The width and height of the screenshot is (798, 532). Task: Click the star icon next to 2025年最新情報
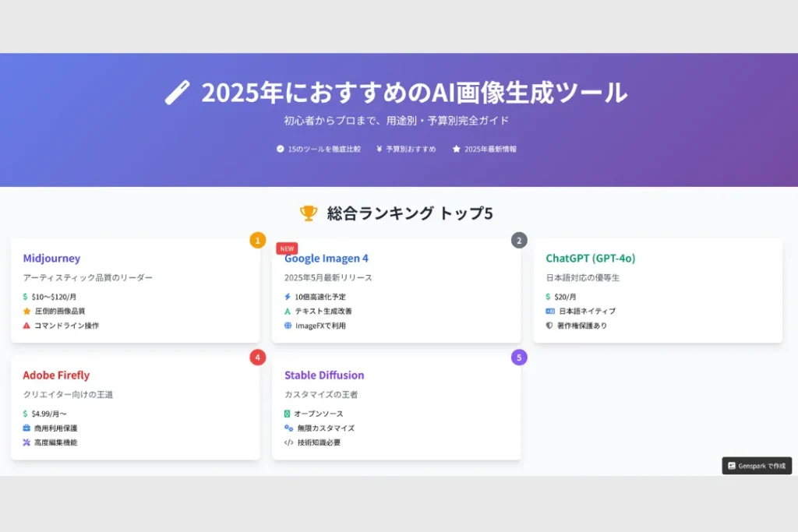click(457, 149)
